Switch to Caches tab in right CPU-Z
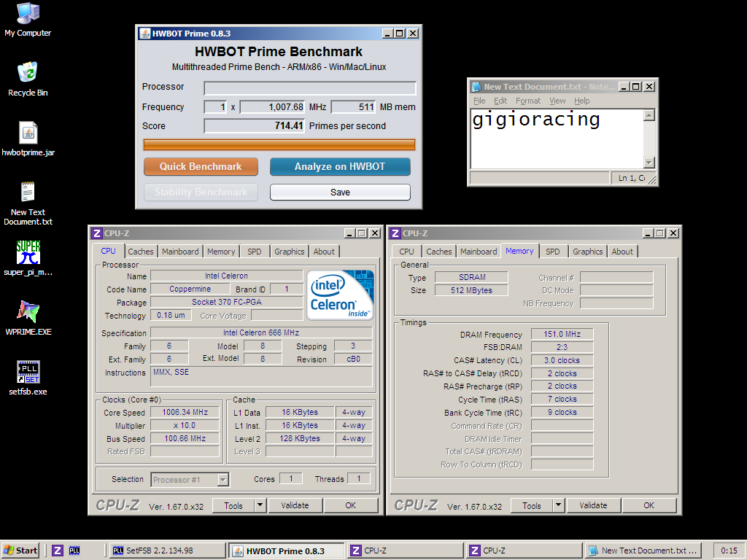The width and height of the screenshot is (747, 560). click(438, 252)
